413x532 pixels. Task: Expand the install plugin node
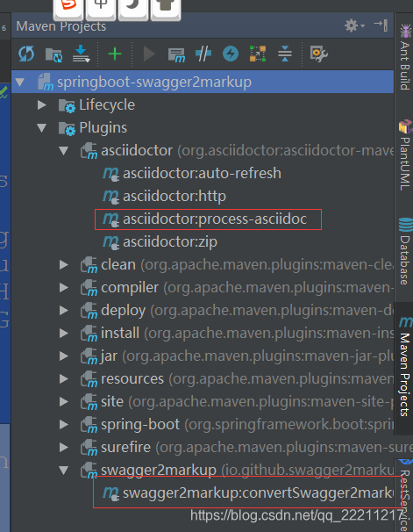pos(64,334)
